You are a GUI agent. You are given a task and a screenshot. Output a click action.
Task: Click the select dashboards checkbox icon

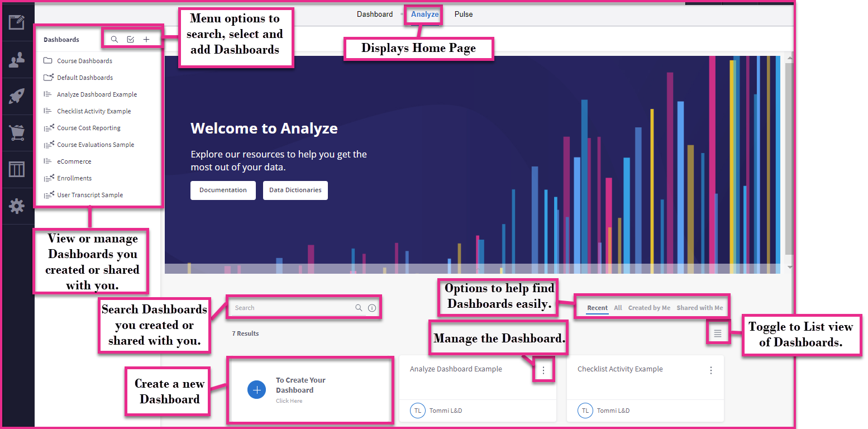130,40
